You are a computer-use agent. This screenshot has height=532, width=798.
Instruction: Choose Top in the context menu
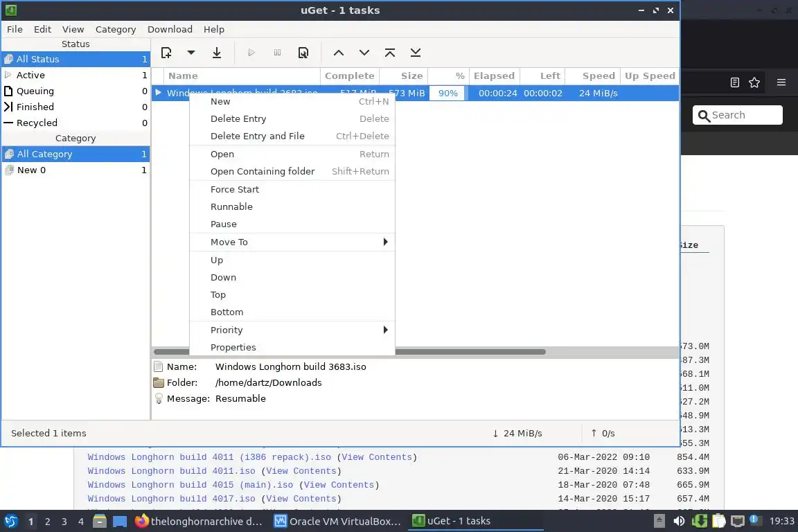(x=292, y=295)
